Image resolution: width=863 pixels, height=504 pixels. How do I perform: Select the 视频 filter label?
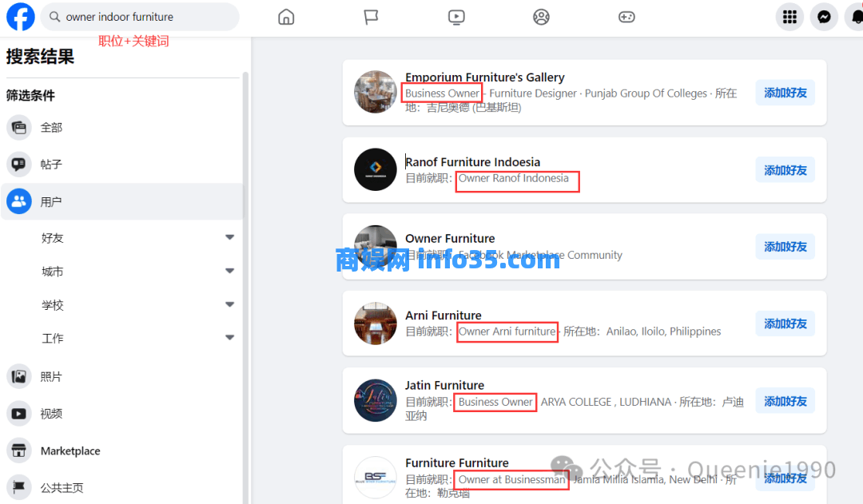51,414
